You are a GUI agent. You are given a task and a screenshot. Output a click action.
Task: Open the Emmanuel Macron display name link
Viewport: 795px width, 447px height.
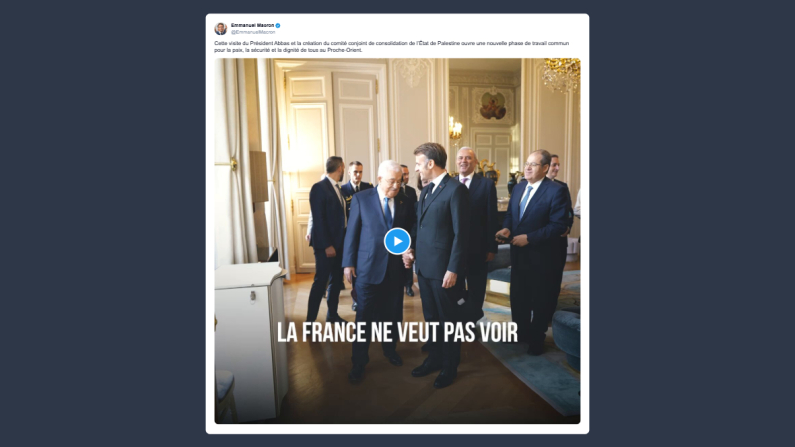[x=252, y=25]
